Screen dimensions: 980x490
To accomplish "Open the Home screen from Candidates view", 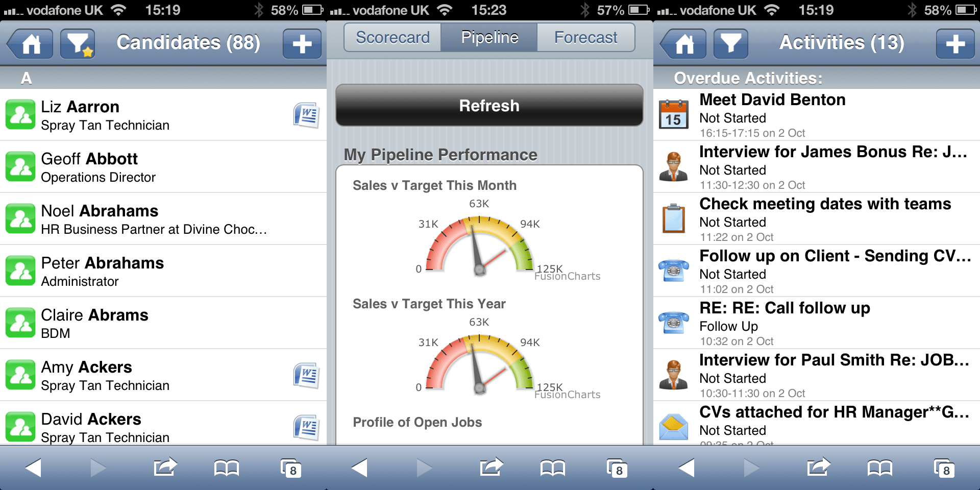I will [x=29, y=43].
